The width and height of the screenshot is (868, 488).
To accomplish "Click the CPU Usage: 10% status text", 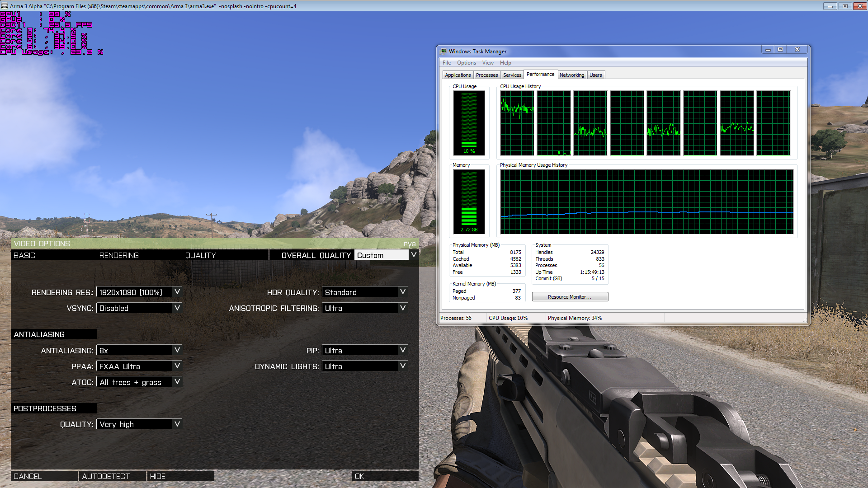I will 508,318.
